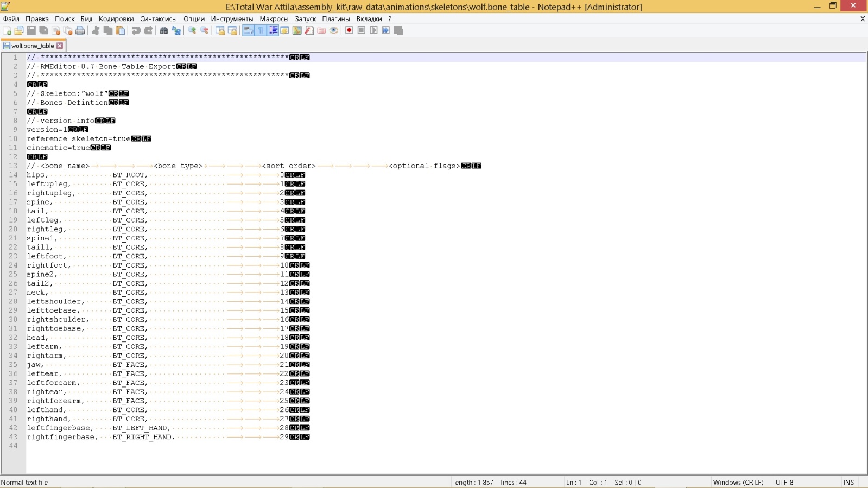Close the wolf.bone_table tab with its X
868x488 pixels.
pyautogui.click(x=60, y=46)
